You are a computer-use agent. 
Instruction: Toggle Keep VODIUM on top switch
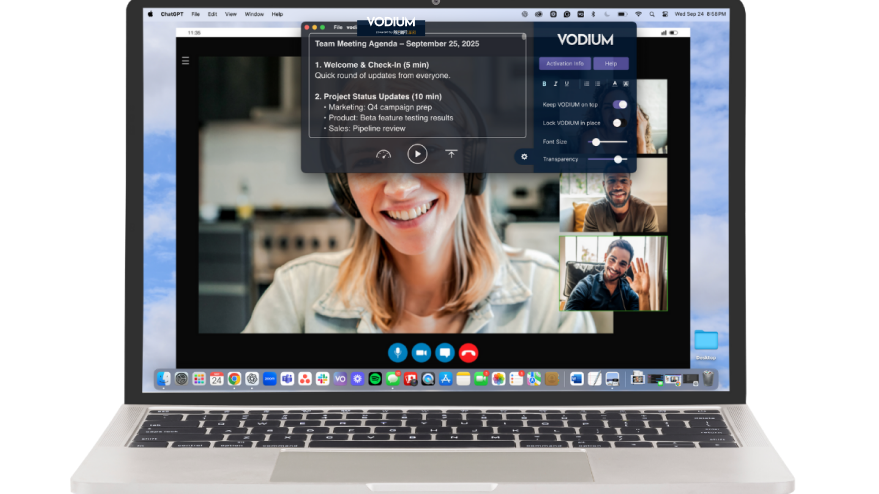(620, 104)
